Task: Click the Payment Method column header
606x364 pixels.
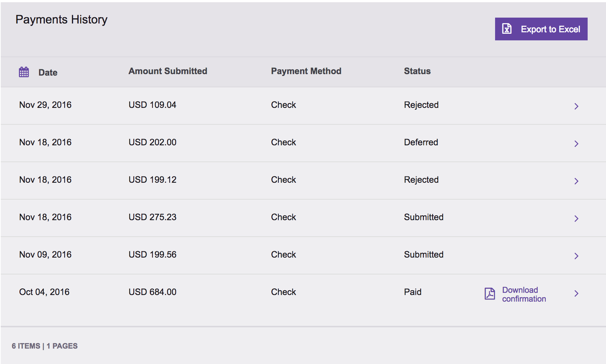Action: (x=306, y=71)
